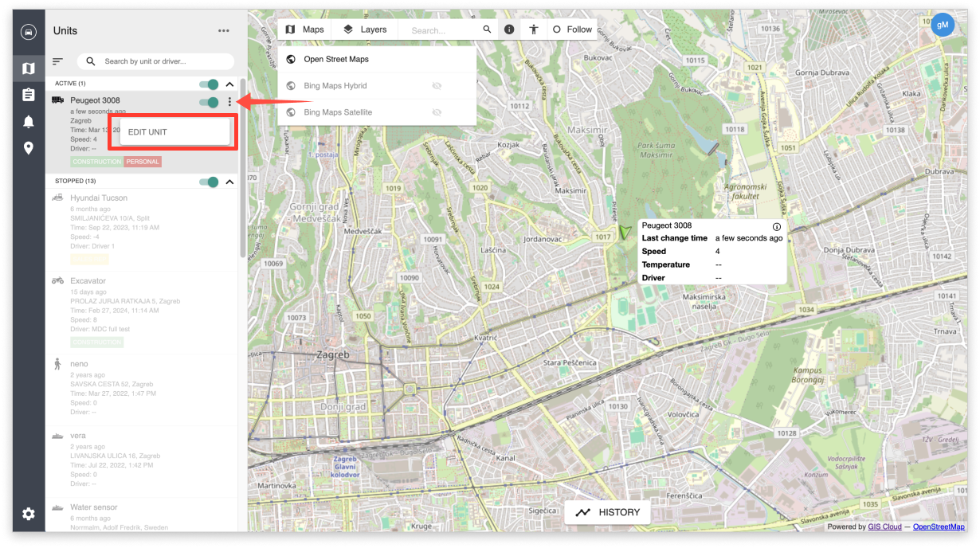Select the map view icon in the sidebar

(28, 68)
